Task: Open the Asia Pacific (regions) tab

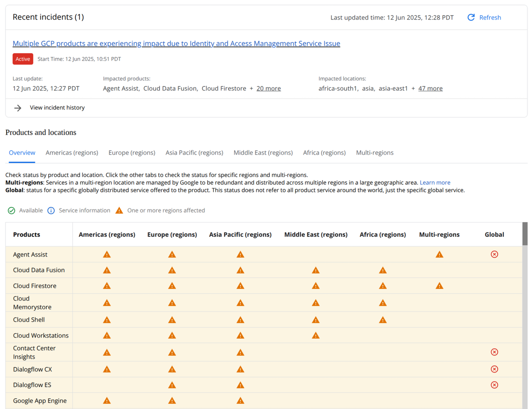Action: pyautogui.click(x=194, y=153)
